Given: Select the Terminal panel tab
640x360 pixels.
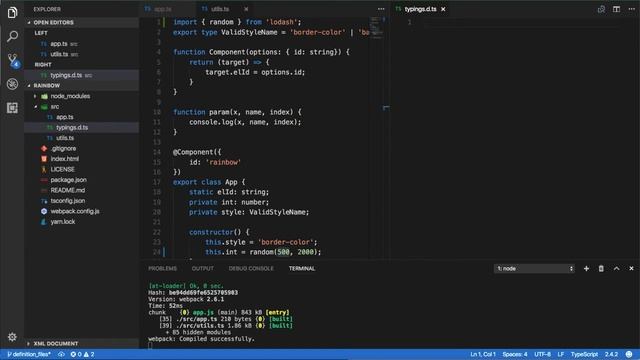Looking at the screenshot, I should pyautogui.click(x=302, y=269).
